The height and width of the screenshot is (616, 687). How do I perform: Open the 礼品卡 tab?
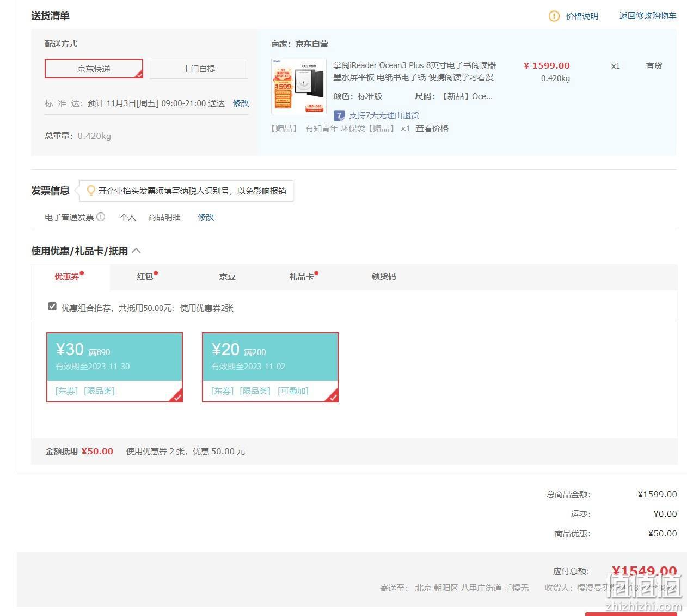coord(302,277)
